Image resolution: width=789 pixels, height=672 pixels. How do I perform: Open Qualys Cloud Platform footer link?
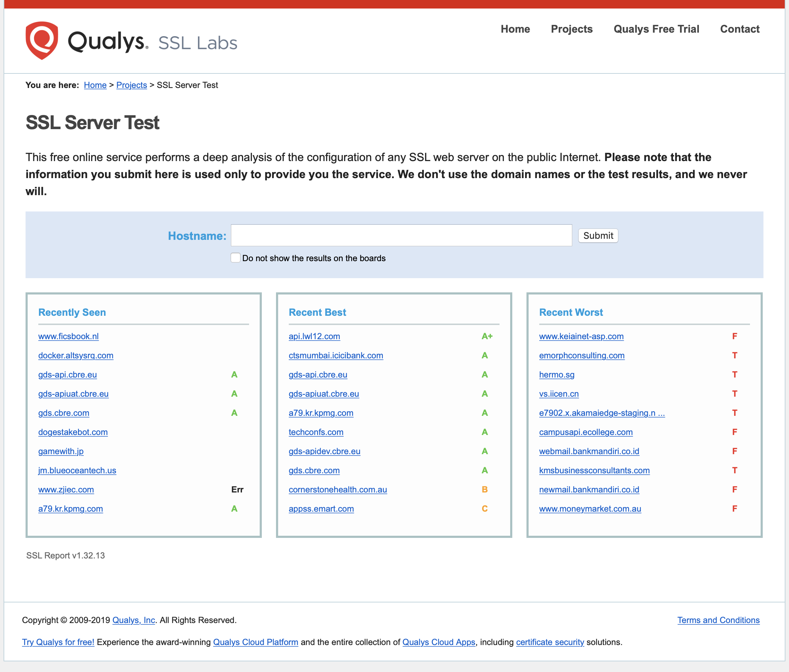click(x=255, y=642)
